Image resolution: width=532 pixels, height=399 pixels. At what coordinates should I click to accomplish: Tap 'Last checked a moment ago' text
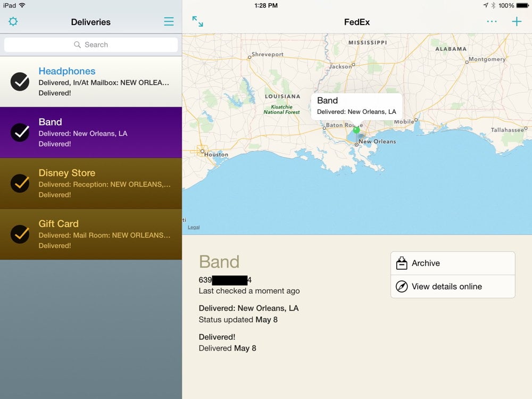[249, 291]
